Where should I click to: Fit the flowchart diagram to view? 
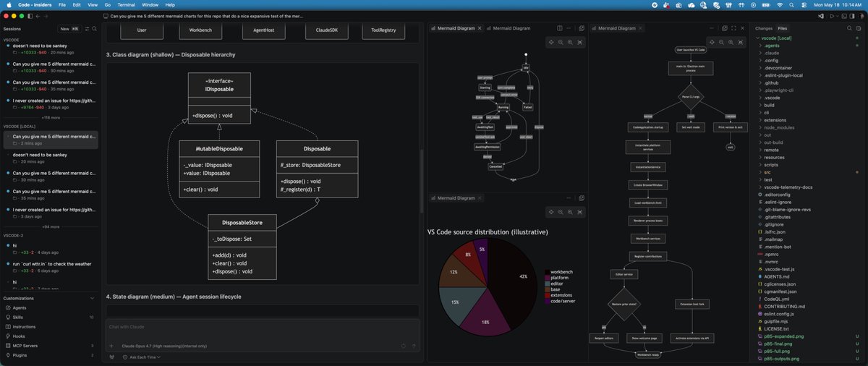click(741, 42)
